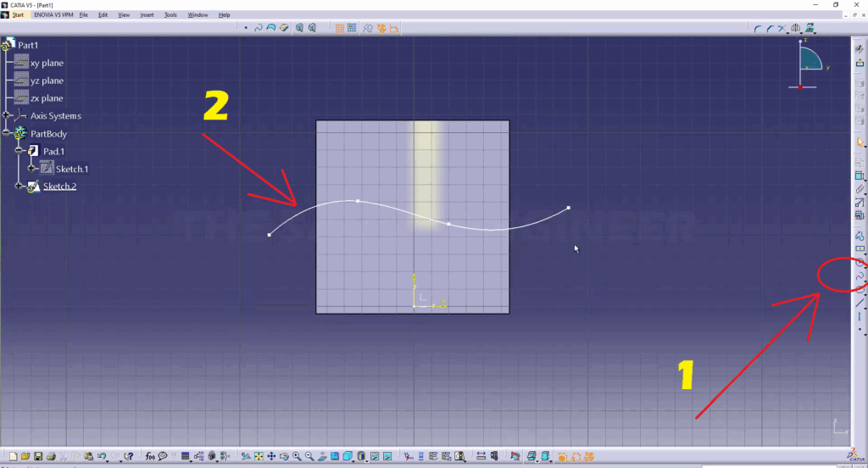Toggle the sketcher Grid display icon
Screen dimensions: 868x468
point(339,28)
